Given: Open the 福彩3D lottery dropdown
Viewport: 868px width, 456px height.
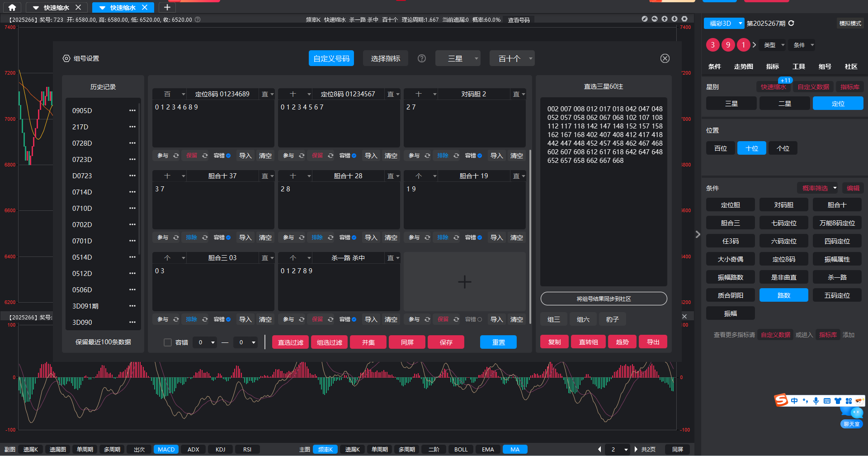Looking at the screenshot, I should pyautogui.click(x=724, y=24).
